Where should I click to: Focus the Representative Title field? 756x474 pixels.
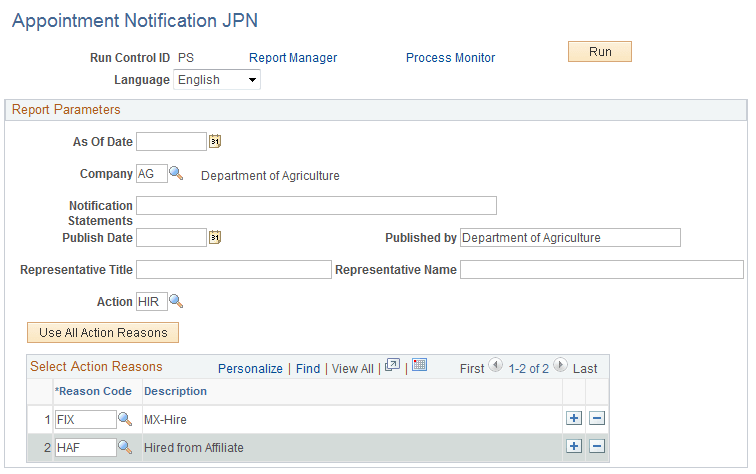(234, 270)
